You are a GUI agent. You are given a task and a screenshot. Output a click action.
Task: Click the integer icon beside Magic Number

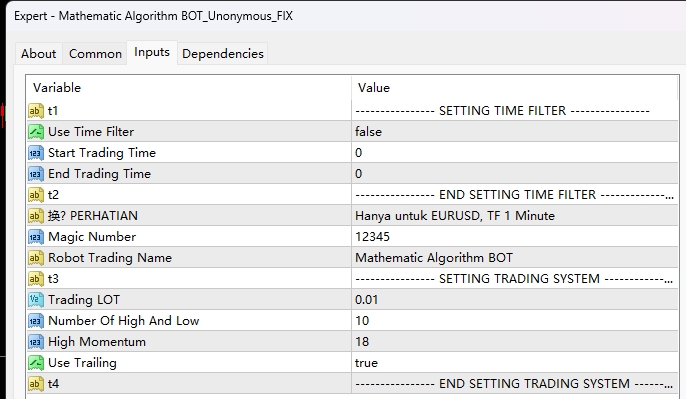(36, 237)
